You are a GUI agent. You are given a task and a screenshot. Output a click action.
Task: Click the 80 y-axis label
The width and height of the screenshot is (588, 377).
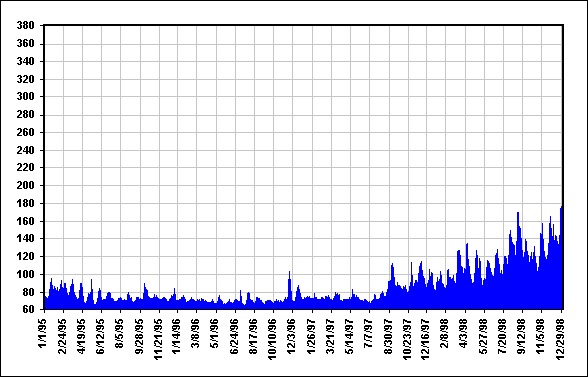click(28, 292)
